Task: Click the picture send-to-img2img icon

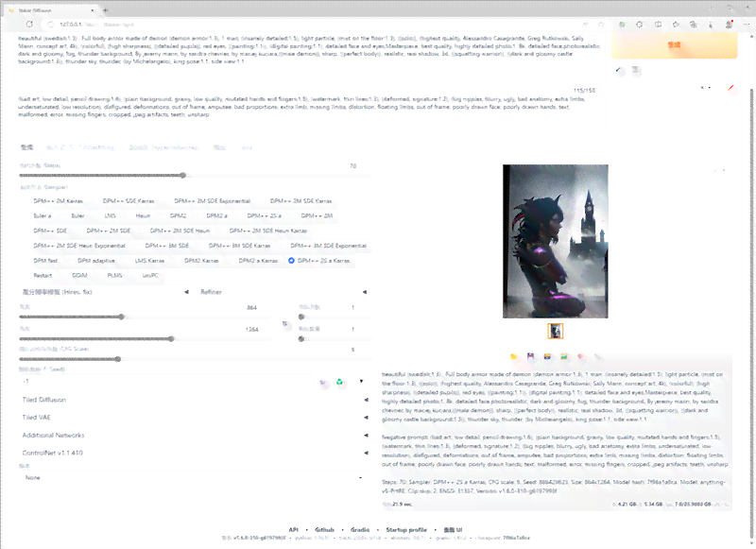Action: pyautogui.click(x=564, y=356)
